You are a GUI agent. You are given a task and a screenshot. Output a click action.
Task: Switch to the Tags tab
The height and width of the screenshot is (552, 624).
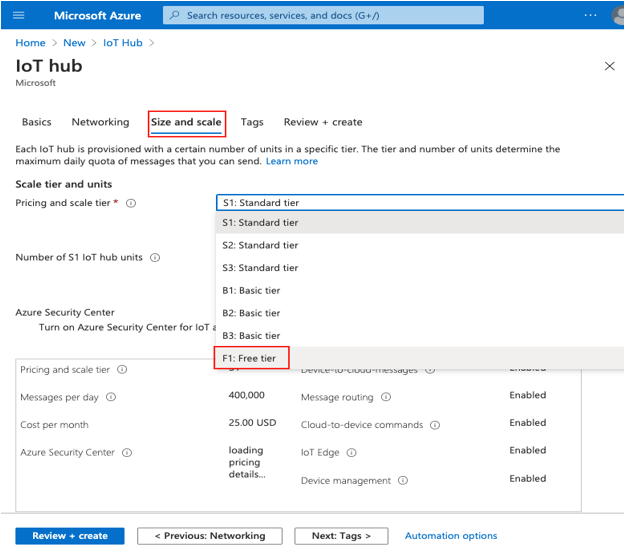tap(252, 122)
